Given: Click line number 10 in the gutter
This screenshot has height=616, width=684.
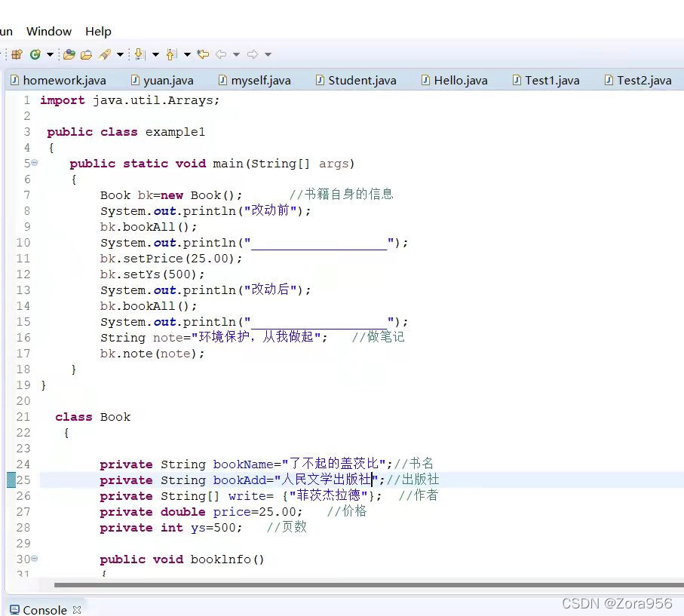Looking at the screenshot, I should [23, 243].
